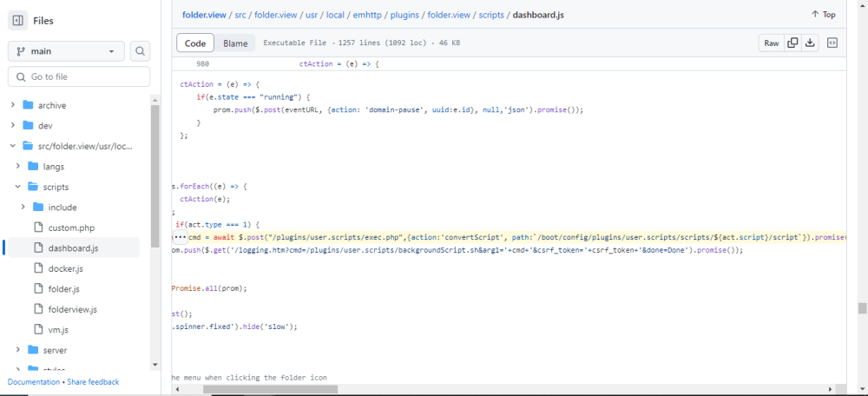Open the langs folder

click(54, 166)
